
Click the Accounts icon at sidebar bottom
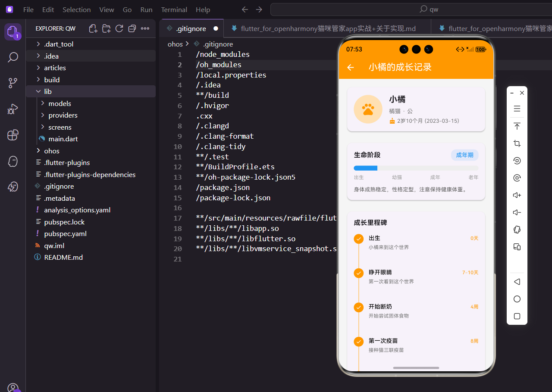point(13,388)
